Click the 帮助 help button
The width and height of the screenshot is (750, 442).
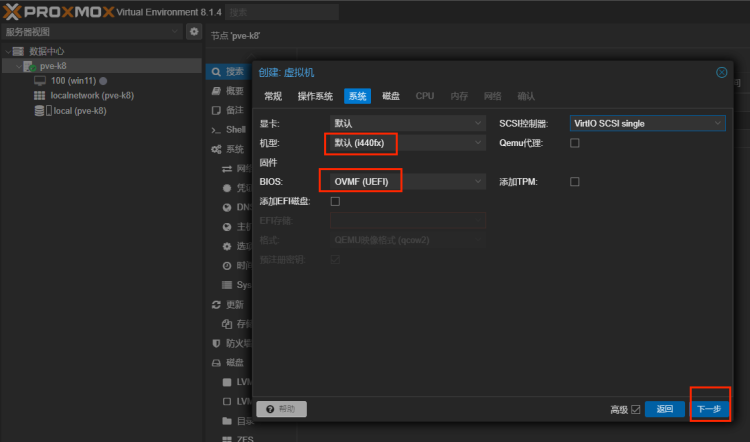[281, 409]
